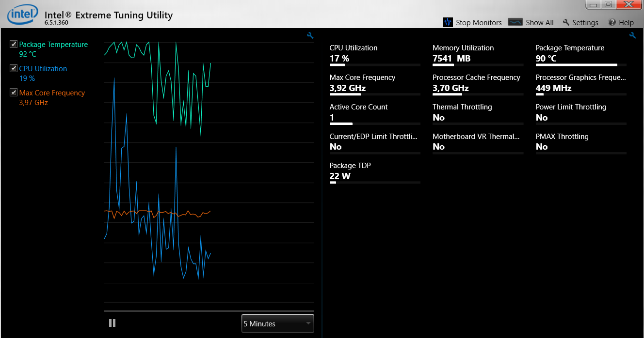Click the Intel Extreme Tuning Utility title
This screenshot has width=644, height=338.
tap(109, 15)
